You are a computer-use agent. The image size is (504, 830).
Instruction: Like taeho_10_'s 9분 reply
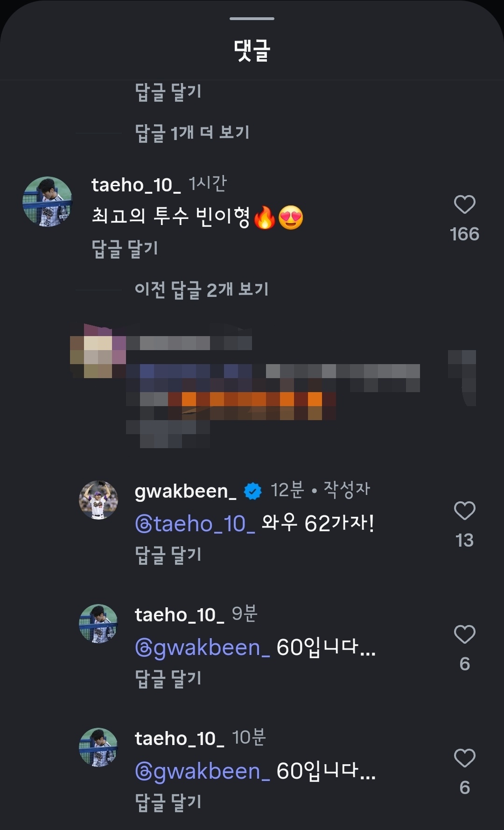point(464,634)
